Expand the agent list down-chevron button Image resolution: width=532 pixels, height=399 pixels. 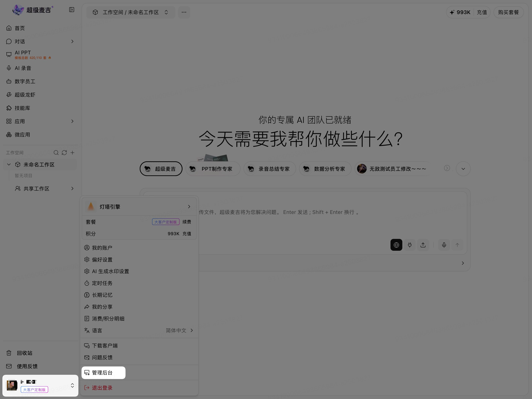pos(463,169)
